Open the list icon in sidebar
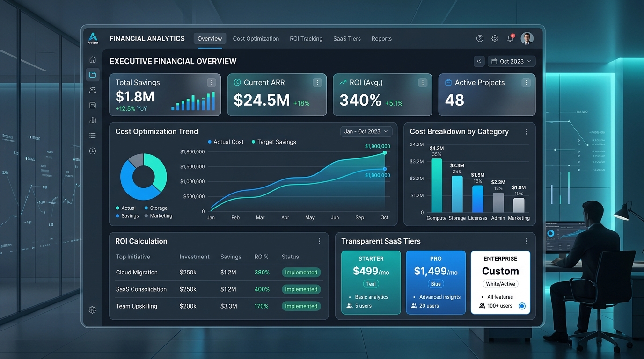This screenshot has height=359, width=644. pos(93,136)
